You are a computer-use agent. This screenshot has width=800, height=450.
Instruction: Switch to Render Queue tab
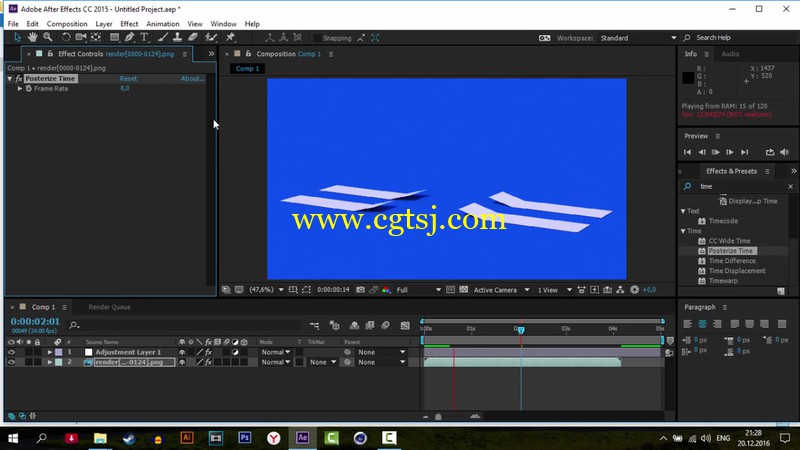click(x=109, y=307)
